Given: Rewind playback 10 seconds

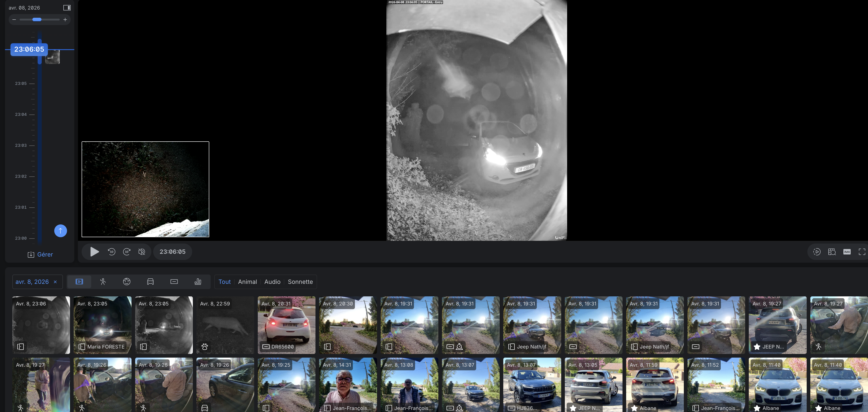Looking at the screenshot, I should [111, 252].
